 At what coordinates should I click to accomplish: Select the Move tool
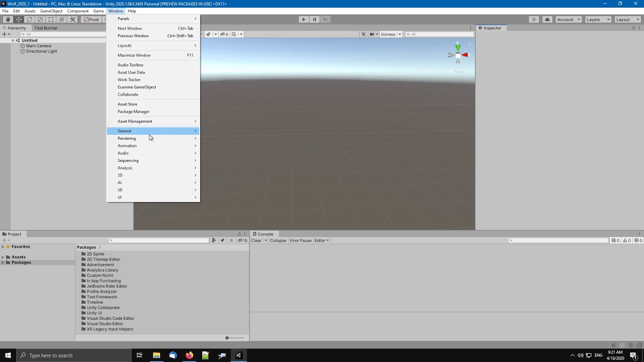click(18, 19)
